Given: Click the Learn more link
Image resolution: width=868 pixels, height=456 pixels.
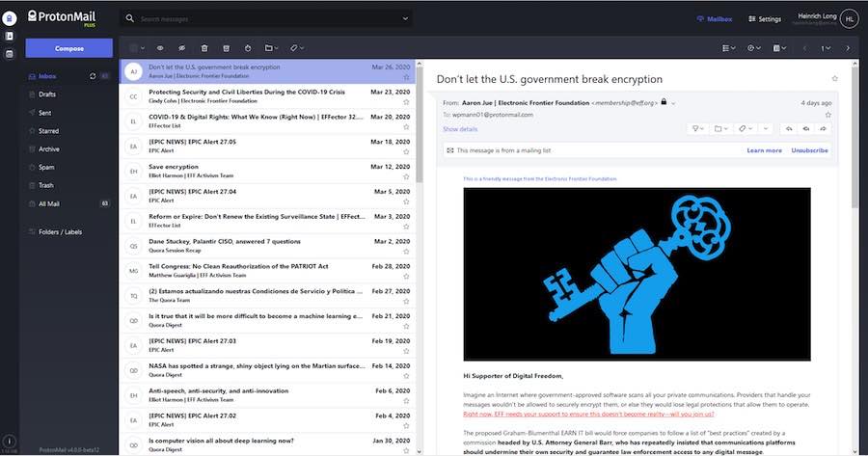Looking at the screenshot, I should (764, 150).
